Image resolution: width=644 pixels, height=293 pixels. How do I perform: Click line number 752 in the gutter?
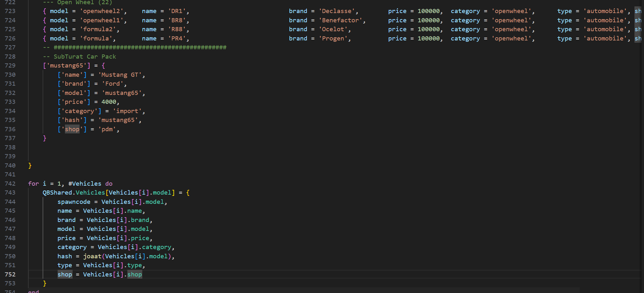[10, 275]
